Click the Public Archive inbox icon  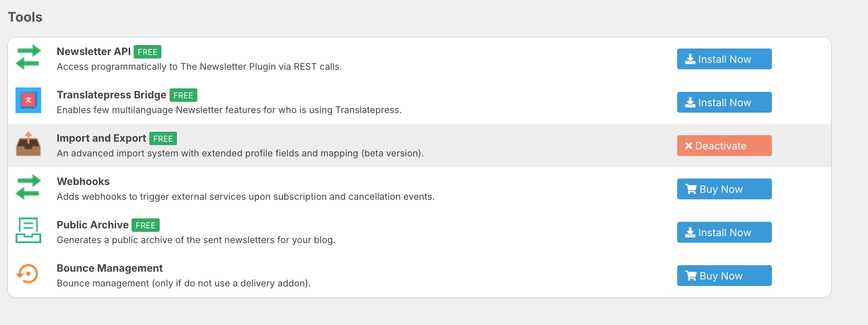28,231
